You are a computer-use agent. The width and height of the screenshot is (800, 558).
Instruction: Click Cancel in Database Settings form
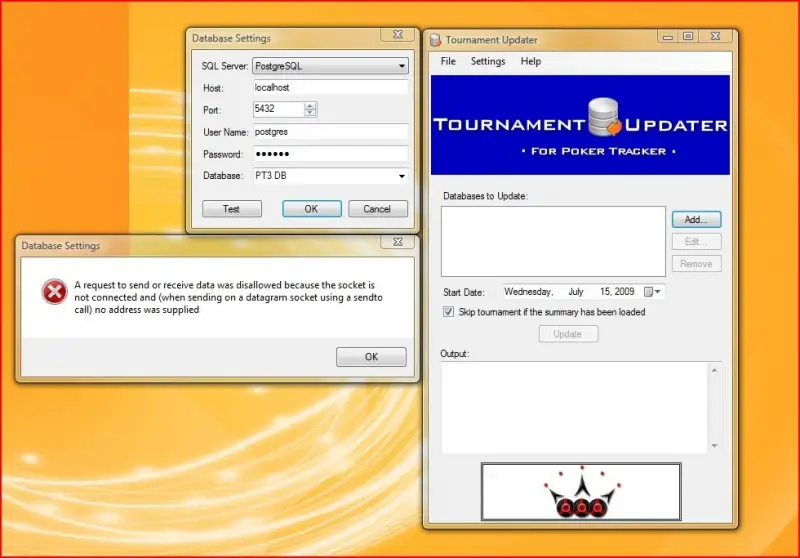[378, 209]
